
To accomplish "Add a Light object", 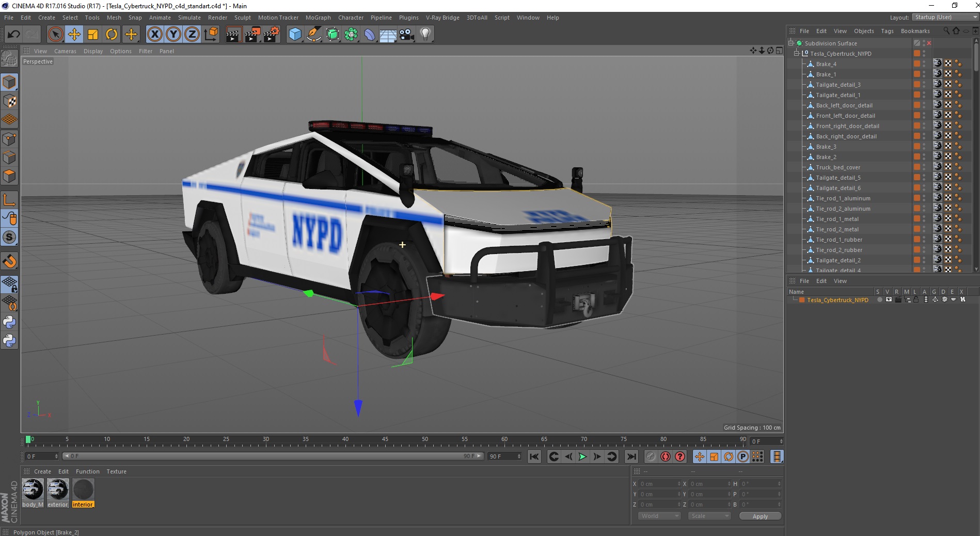I will [425, 35].
